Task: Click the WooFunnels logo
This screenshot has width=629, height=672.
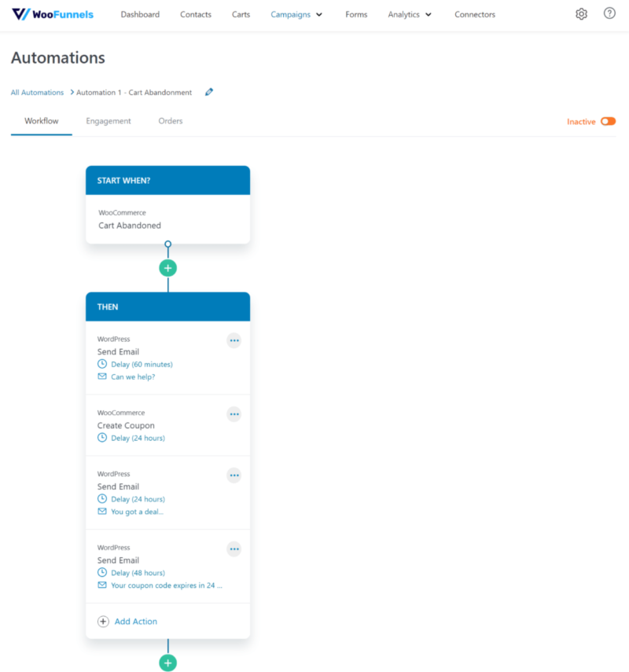Action: [53, 14]
